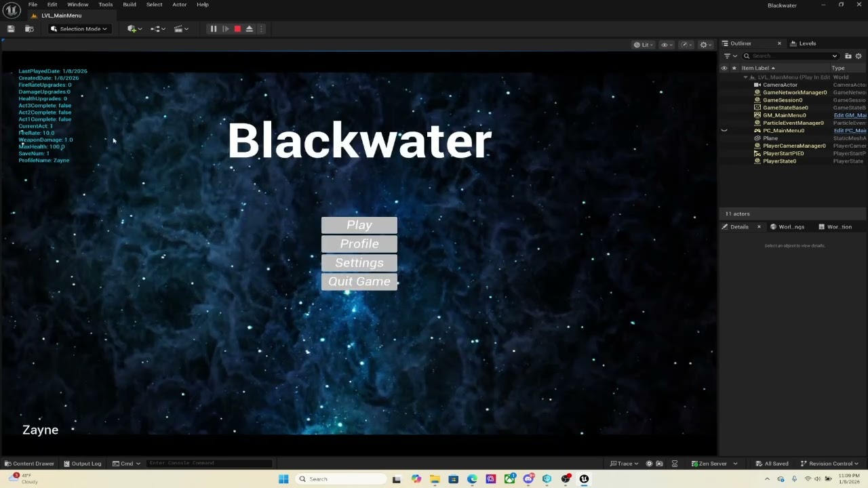Open the viewport settings gear dropdown
Screen dimensions: 868x488
(x=706, y=45)
